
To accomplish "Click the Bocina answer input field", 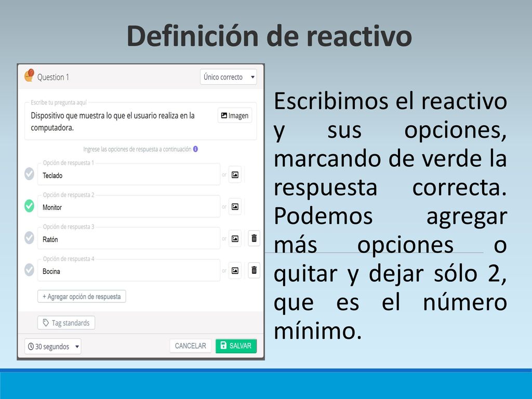I will pos(129,270).
